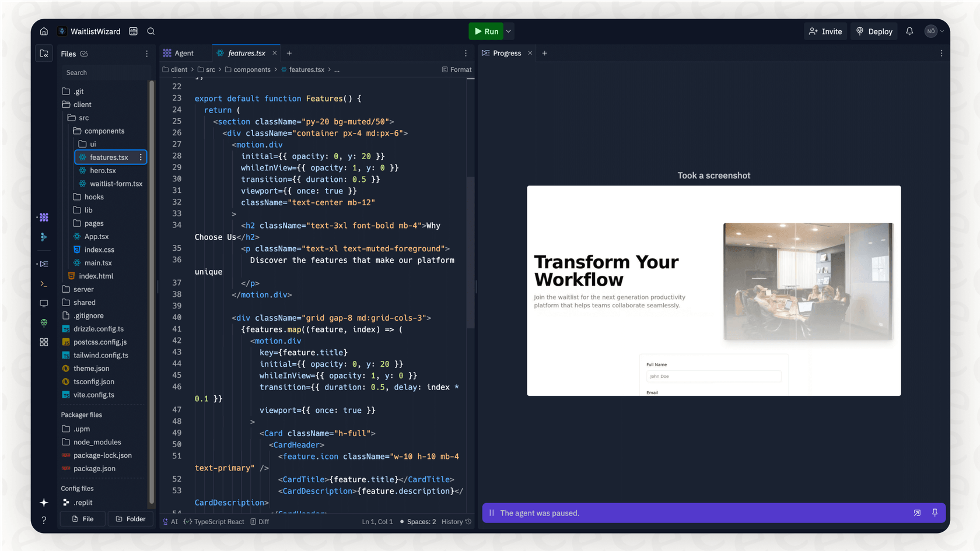The height and width of the screenshot is (551, 980).
Task: Open the Agent panel from the left sidebar
Action: (44, 217)
